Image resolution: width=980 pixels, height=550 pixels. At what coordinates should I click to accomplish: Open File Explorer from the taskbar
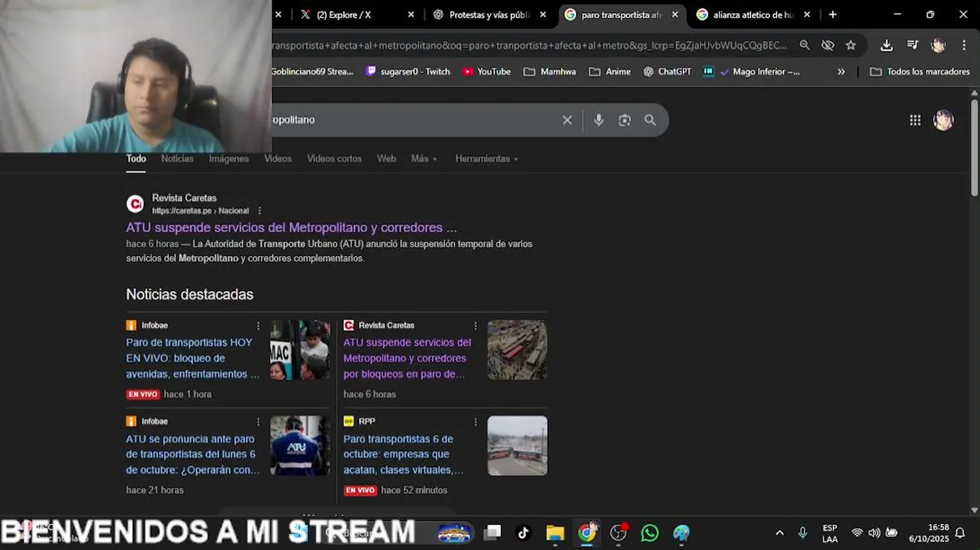click(x=555, y=532)
